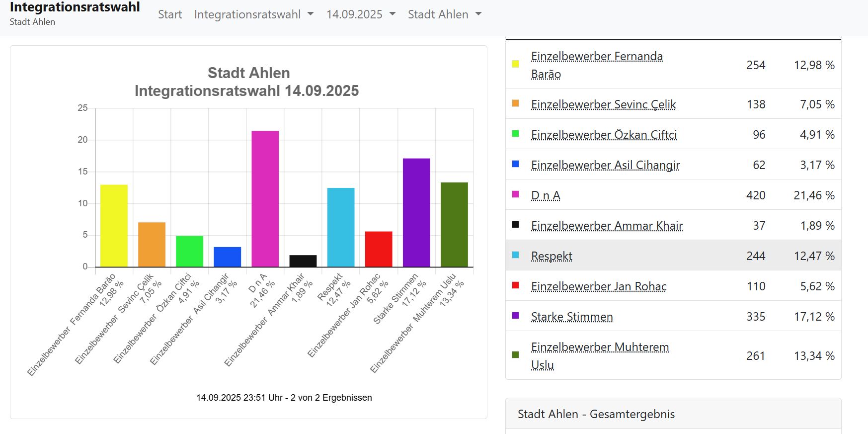Go to the Start page
868x434 pixels.
click(170, 14)
